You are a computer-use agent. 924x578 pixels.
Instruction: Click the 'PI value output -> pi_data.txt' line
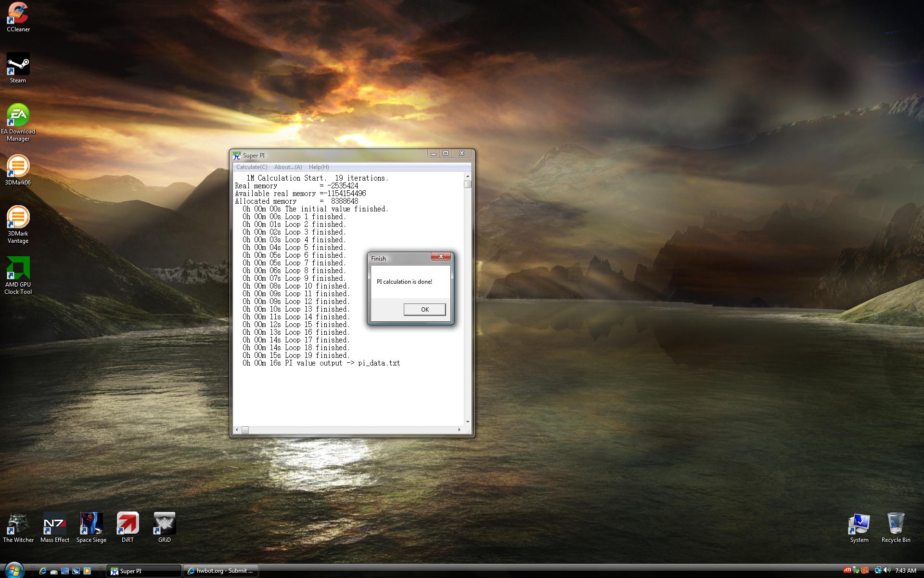tap(321, 363)
